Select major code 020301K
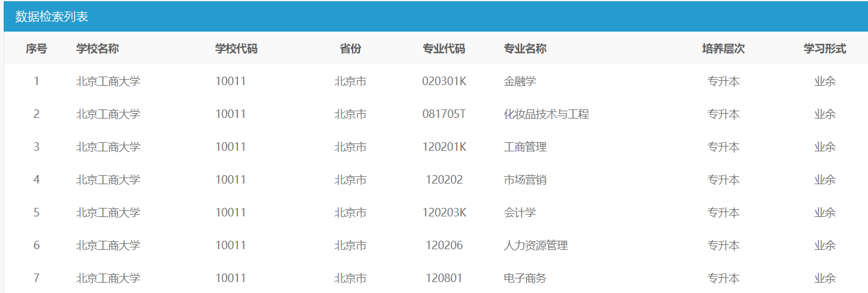The image size is (868, 293). click(444, 81)
